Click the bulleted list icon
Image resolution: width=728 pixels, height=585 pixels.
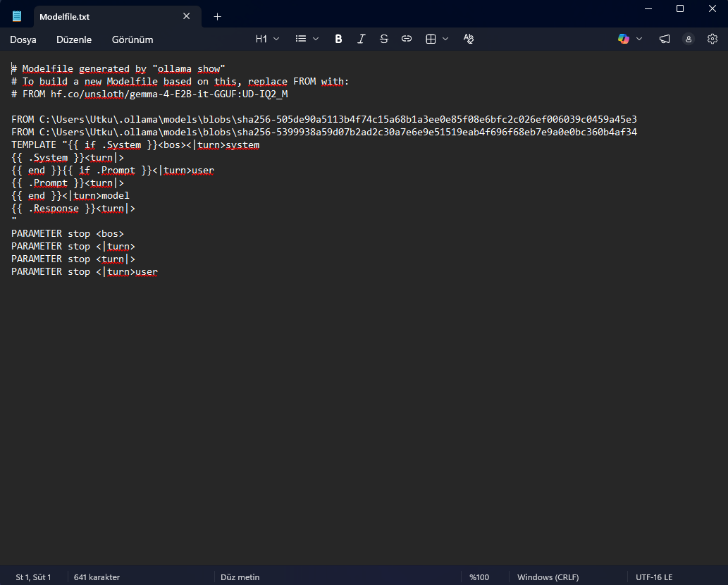[301, 39]
